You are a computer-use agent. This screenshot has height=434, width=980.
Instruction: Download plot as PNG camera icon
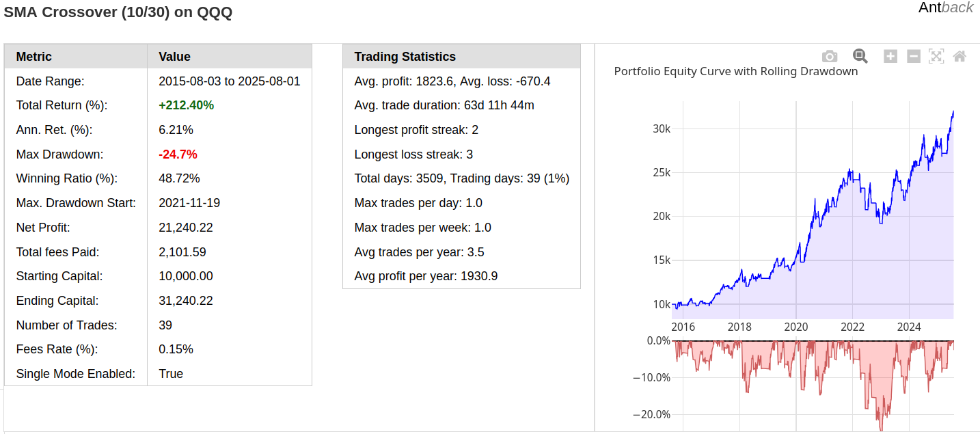830,57
